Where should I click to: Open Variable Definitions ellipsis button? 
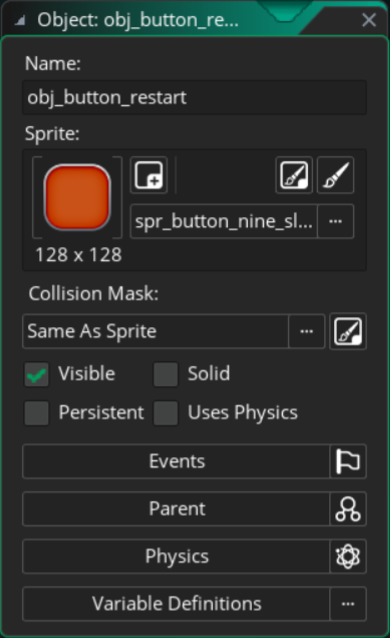(x=348, y=604)
